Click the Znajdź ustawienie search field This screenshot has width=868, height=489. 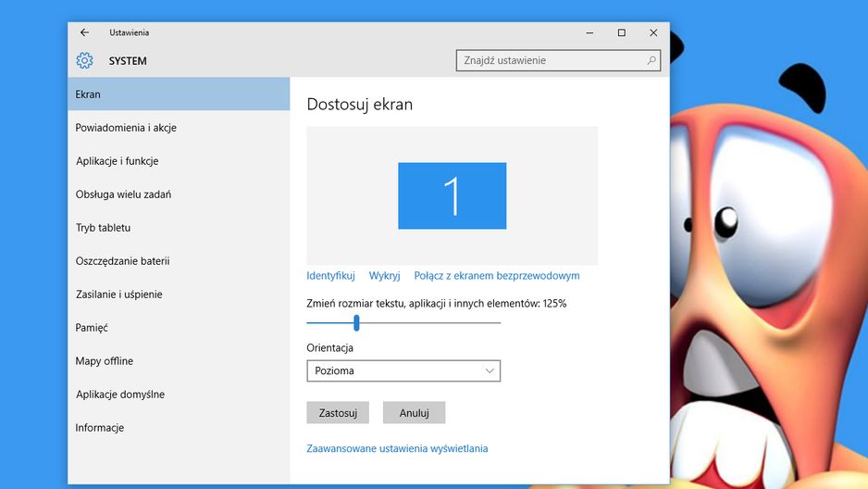pyautogui.click(x=558, y=60)
